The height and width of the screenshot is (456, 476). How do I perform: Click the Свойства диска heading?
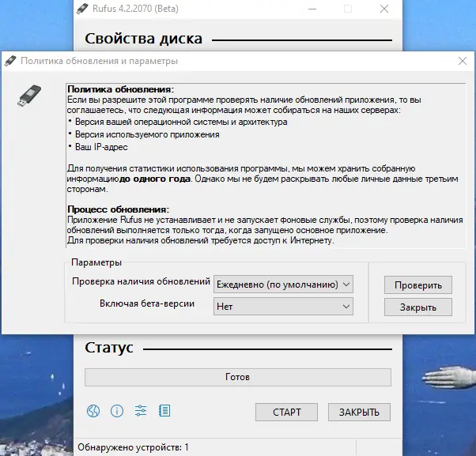144,39
